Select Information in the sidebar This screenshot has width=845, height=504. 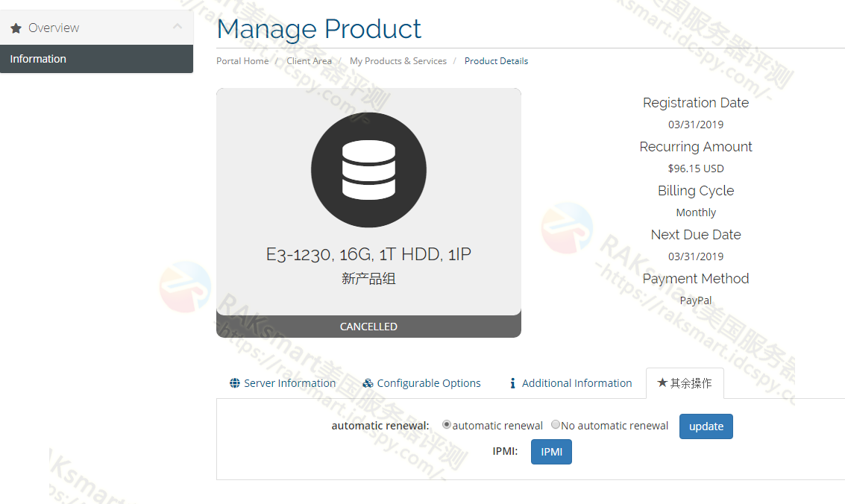(x=96, y=59)
